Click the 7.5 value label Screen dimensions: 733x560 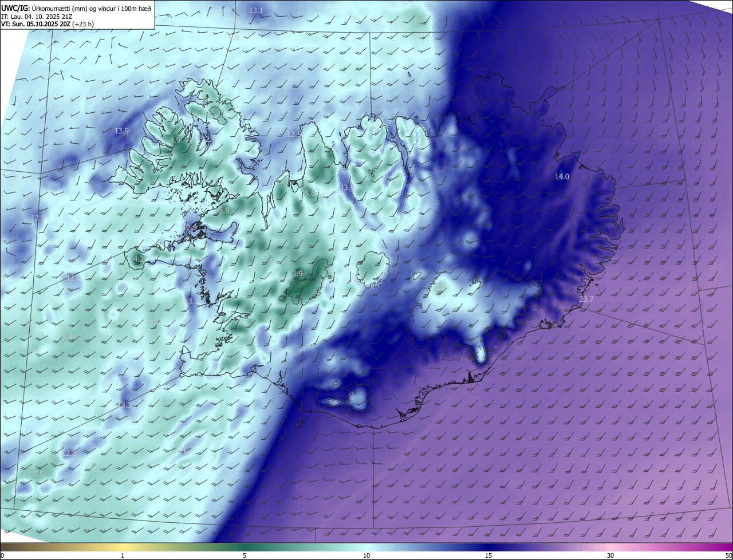coord(38,474)
